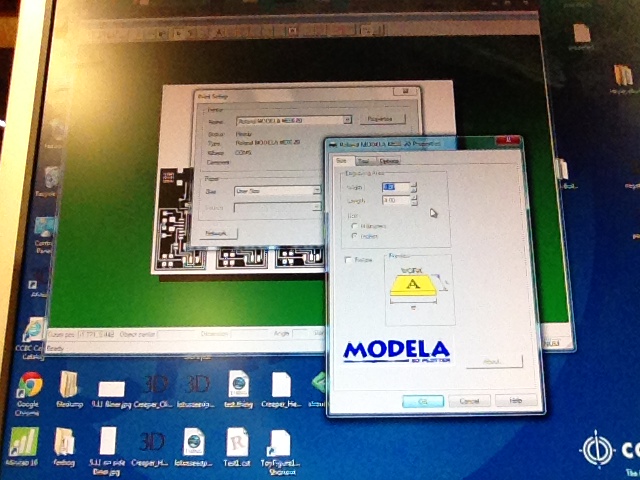Viewport: 640px width, 480px height.
Task: Toggle the Rotate checkbox
Action: [348, 260]
